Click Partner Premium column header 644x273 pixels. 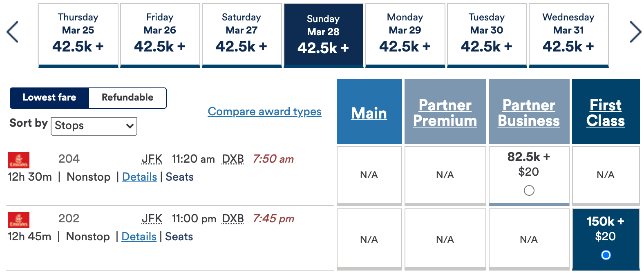445,113
